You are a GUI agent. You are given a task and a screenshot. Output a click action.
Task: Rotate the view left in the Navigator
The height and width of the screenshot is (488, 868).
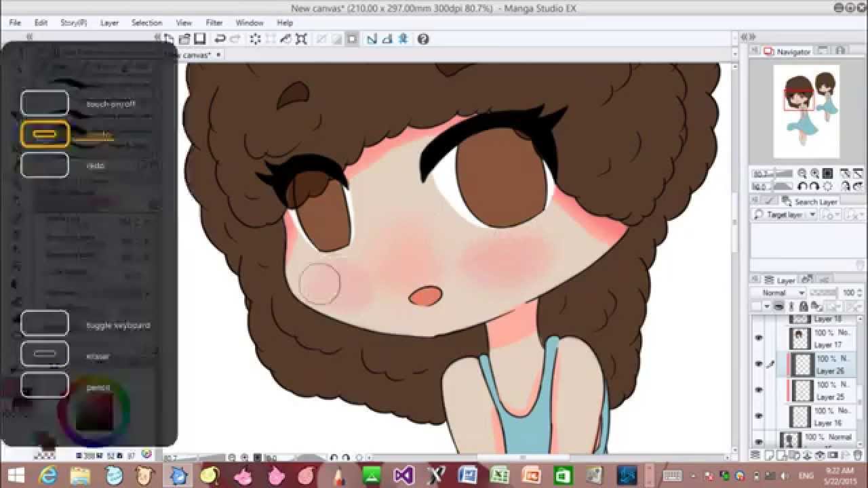(802, 186)
